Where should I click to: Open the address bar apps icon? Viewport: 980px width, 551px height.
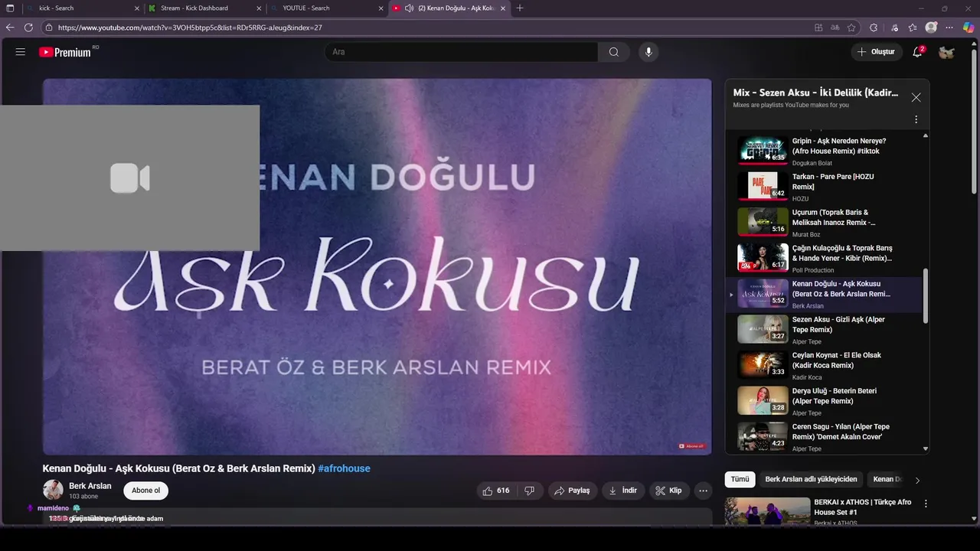pos(818,28)
